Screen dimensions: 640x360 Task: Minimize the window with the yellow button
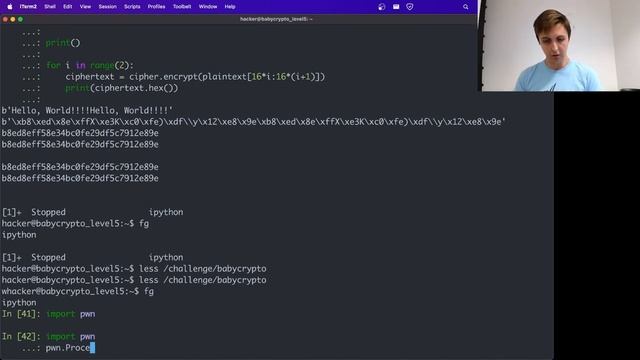pos(13,19)
